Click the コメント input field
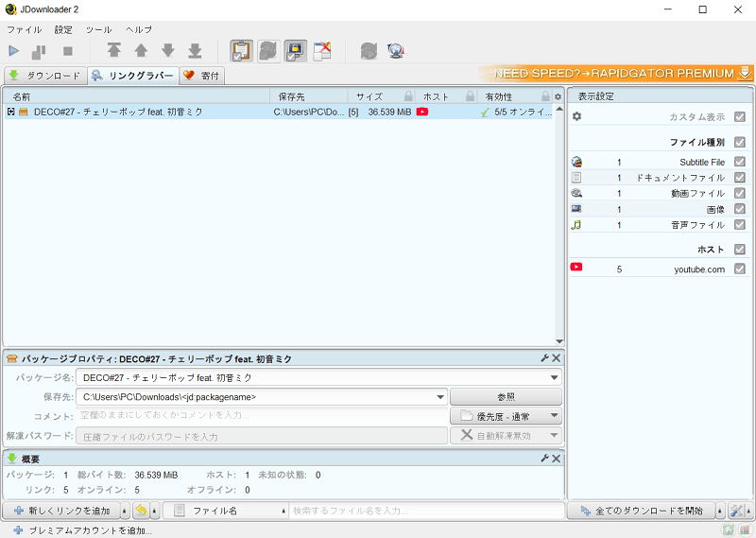The image size is (756, 538). pos(262,415)
